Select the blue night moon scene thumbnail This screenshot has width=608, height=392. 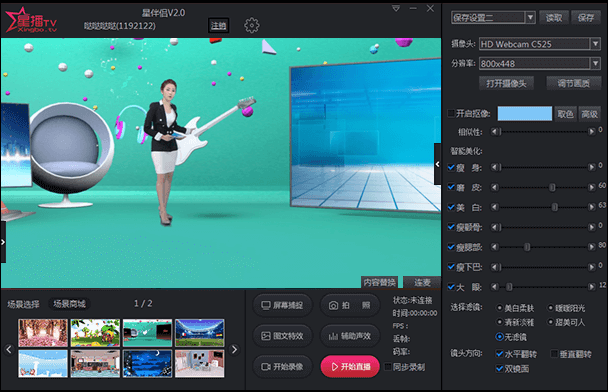(x=147, y=364)
